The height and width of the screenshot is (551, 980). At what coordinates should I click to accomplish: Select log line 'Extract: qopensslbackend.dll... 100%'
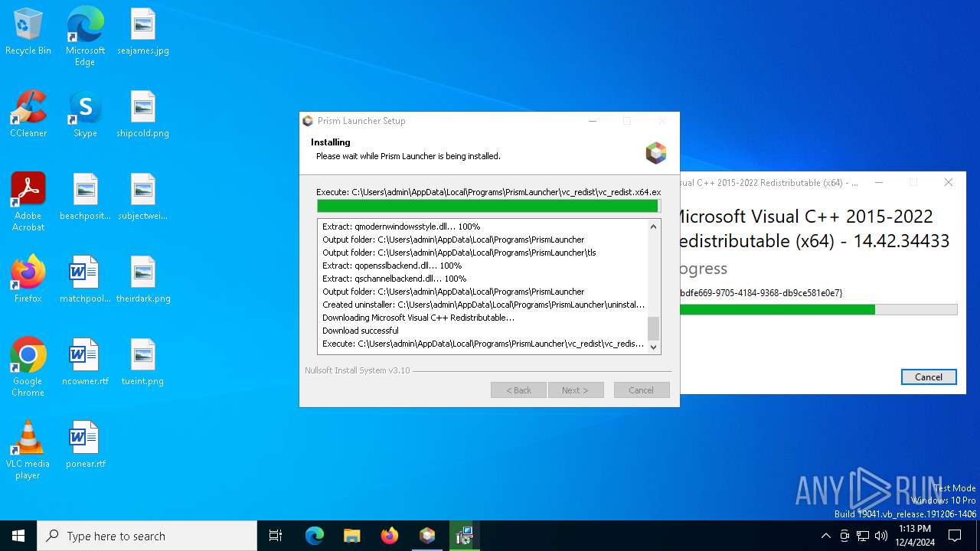pos(392,266)
